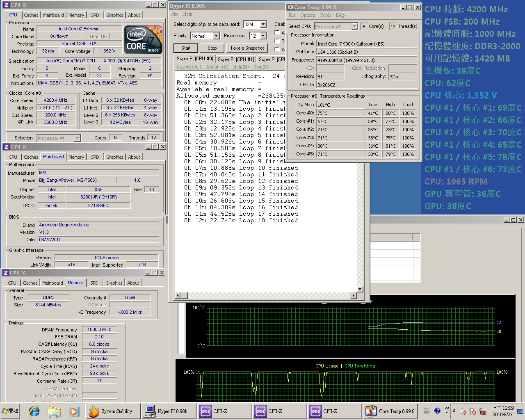The height and width of the screenshot is (420, 525).
Task: Open SPD tab in top CPU-Z window
Action: tap(95, 15)
